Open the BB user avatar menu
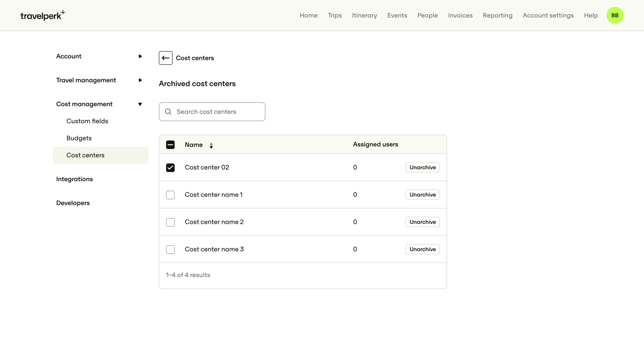Viewport: 644px width, 347px height. coord(615,15)
